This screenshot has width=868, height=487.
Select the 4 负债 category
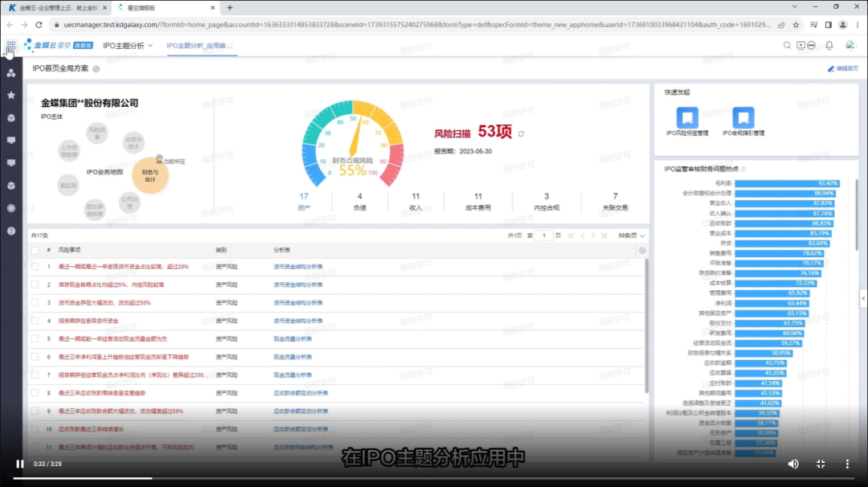point(360,202)
